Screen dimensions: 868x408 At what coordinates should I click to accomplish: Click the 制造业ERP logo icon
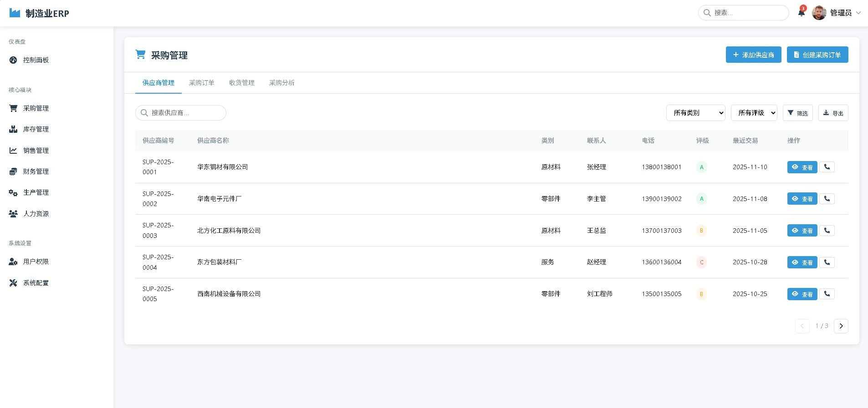15,13
